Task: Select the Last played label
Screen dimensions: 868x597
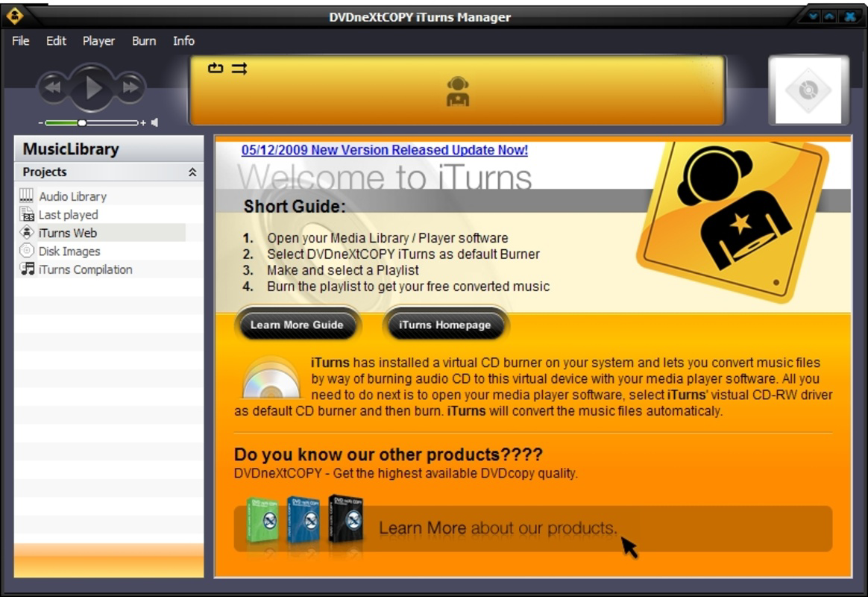Action: click(68, 215)
